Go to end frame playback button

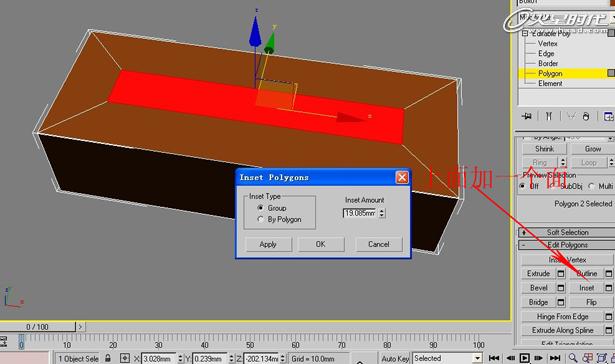click(x=555, y=358)
